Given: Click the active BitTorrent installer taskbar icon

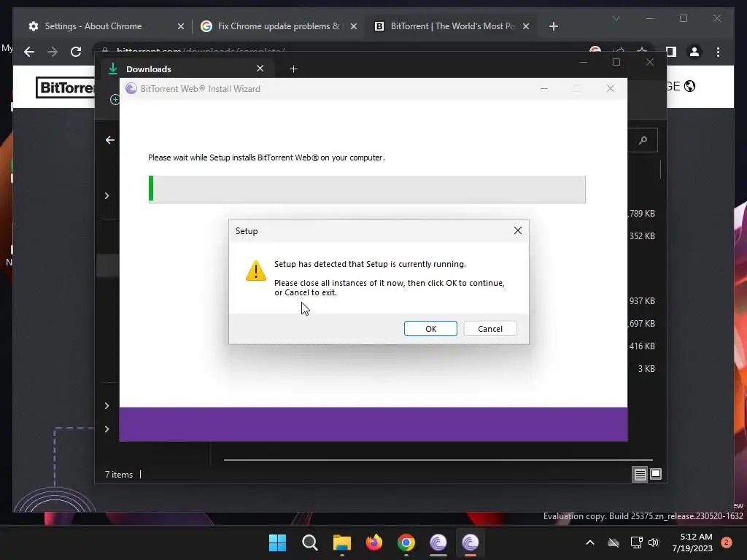Looking at the screenshot, I should (x=471, y=542).
